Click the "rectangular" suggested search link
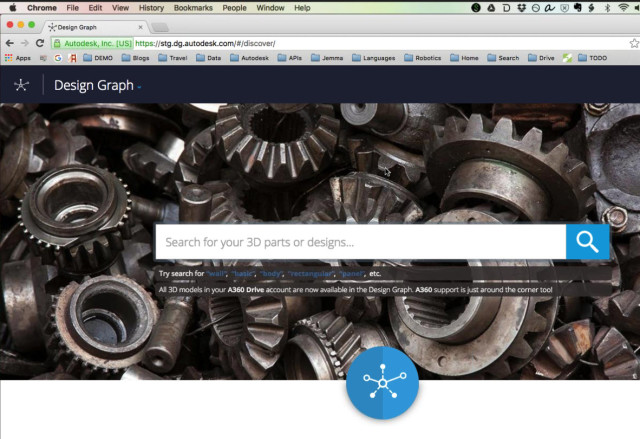This screenshot has width=640, height=439. pyautogui.click(x=311, y=274)
